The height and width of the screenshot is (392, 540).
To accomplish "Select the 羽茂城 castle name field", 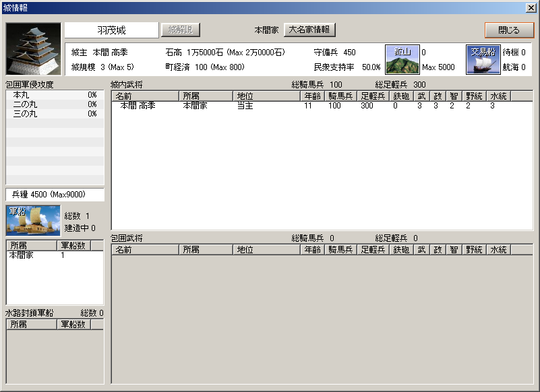I will click(111, 30).
